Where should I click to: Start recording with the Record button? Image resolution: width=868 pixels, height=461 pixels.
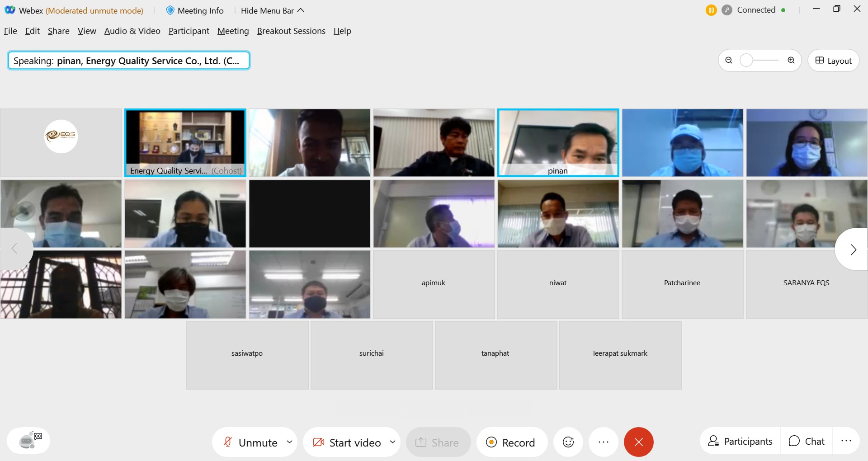pos(512,442)
